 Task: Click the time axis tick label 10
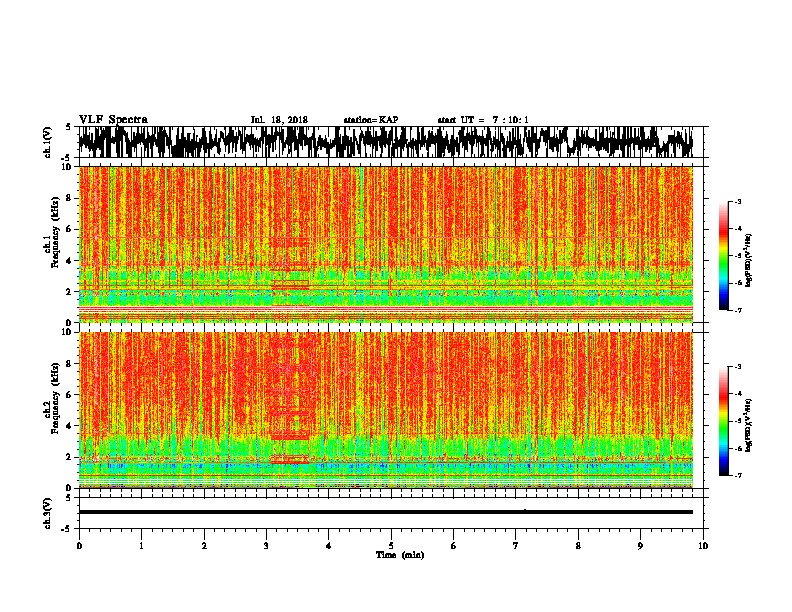click(x=703, y=546)
